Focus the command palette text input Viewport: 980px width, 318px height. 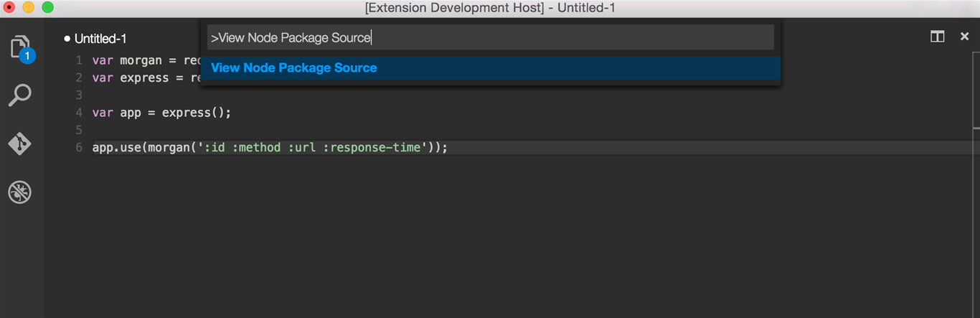coord(490,38)
